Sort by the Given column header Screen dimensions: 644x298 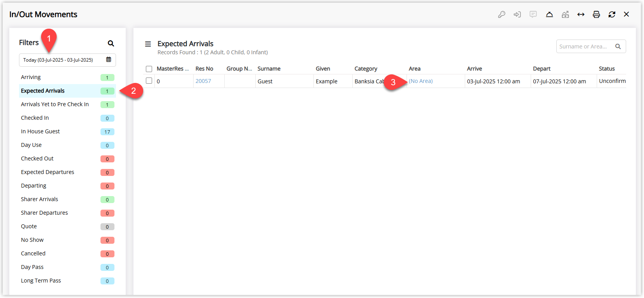(x=323, y=69)
